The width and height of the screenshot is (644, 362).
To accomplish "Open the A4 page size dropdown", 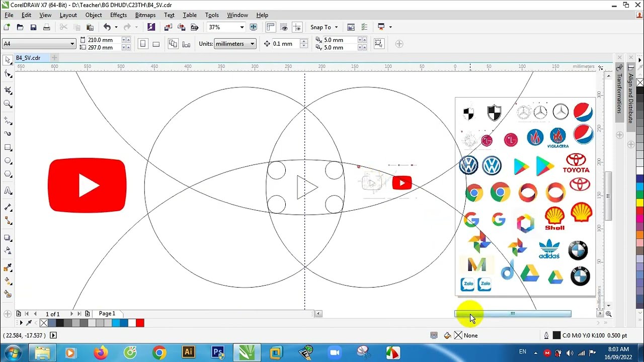I will click(x=72, y=44).
